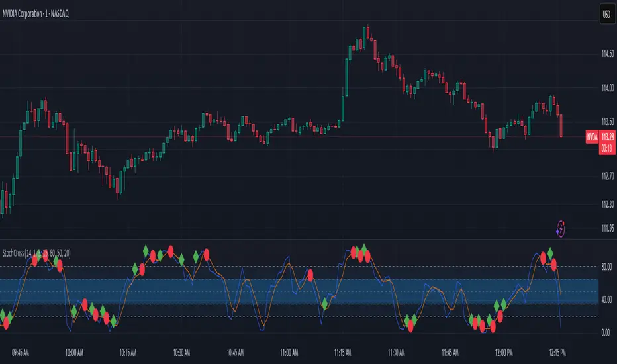Click the highest candle near the 11:20 price peak
Image resolution: width=617 pixels, height=364 pixels.
(368, 32)
